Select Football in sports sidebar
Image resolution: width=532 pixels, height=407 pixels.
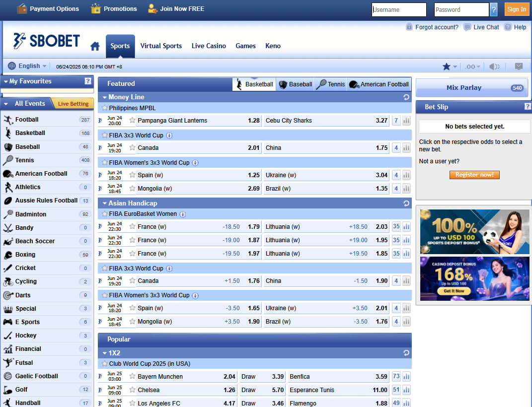click(47, 120)
